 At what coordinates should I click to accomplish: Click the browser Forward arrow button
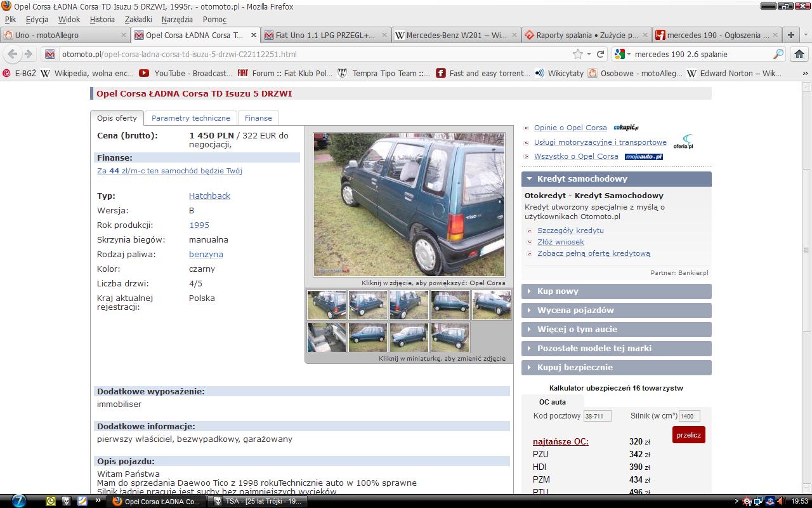28,54
